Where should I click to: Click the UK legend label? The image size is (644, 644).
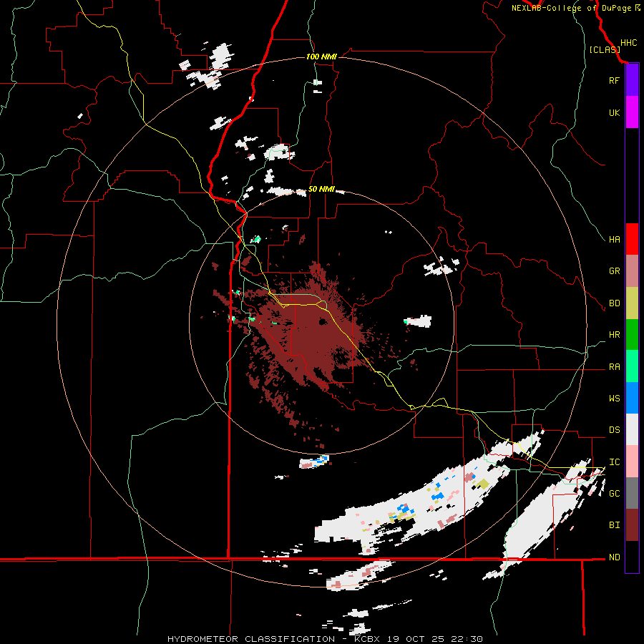(x=614, y=112)
